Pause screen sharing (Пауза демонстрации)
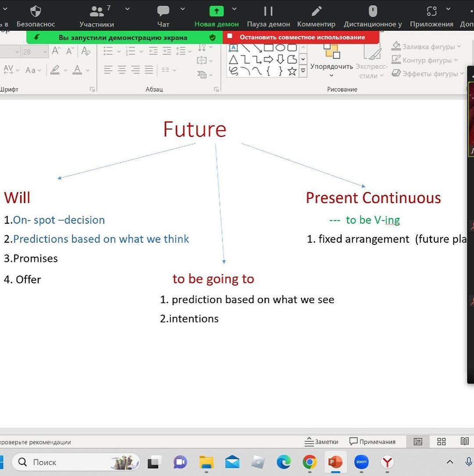This screenshot has width=474, height=476. tap(269, 16)
